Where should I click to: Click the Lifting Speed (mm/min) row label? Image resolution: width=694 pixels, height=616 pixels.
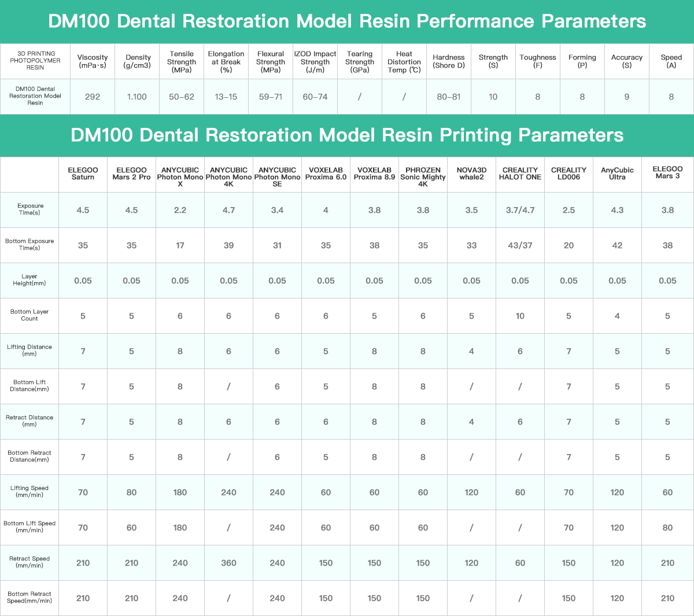point(29,492)
